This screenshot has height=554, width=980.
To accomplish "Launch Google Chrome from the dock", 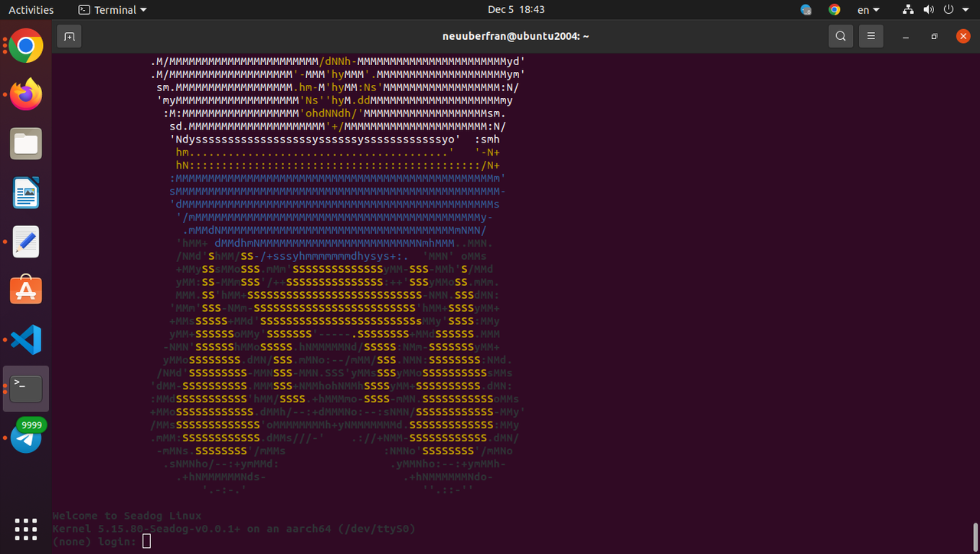I will point(25,46).
